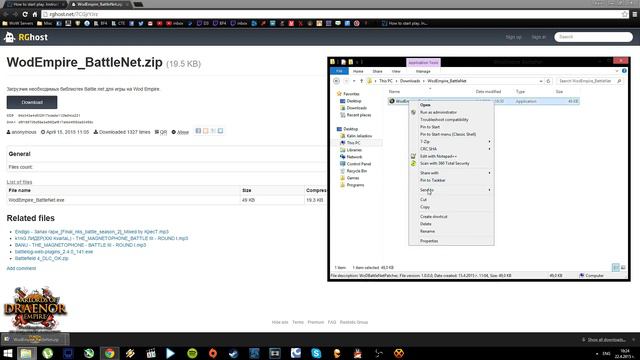Open the 'List of files' link
Screen dimensions: 640x360
point(19,182)
